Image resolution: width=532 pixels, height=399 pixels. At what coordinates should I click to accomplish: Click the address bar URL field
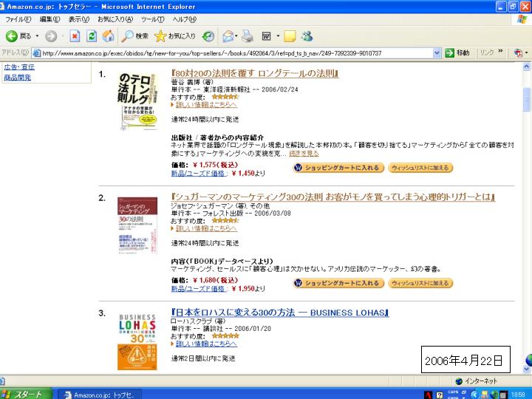233,53
